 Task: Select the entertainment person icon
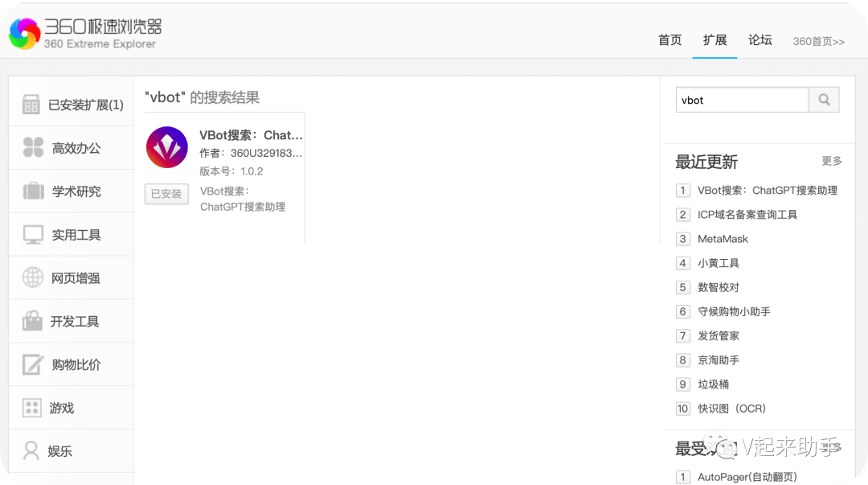(x=31, y=450)
